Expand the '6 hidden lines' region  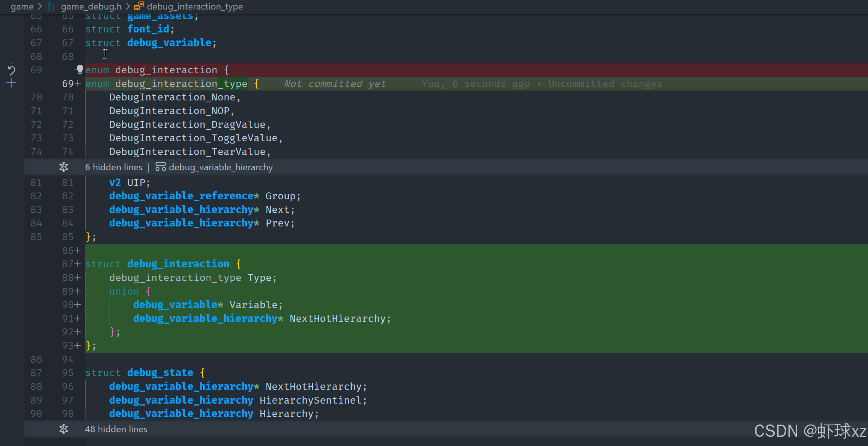(x=114, y=167)
